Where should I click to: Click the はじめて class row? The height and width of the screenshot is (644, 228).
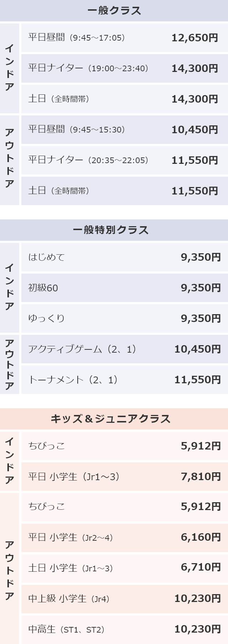click(125, 257)
